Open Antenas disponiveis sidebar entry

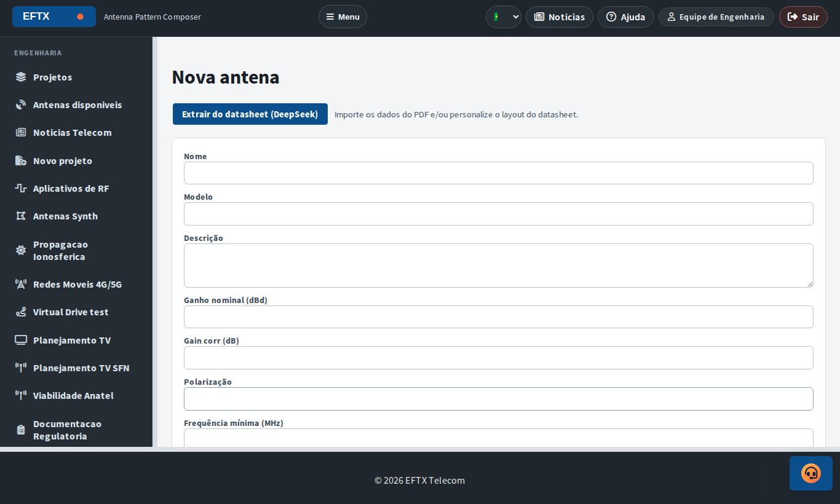tap(76, 104)
